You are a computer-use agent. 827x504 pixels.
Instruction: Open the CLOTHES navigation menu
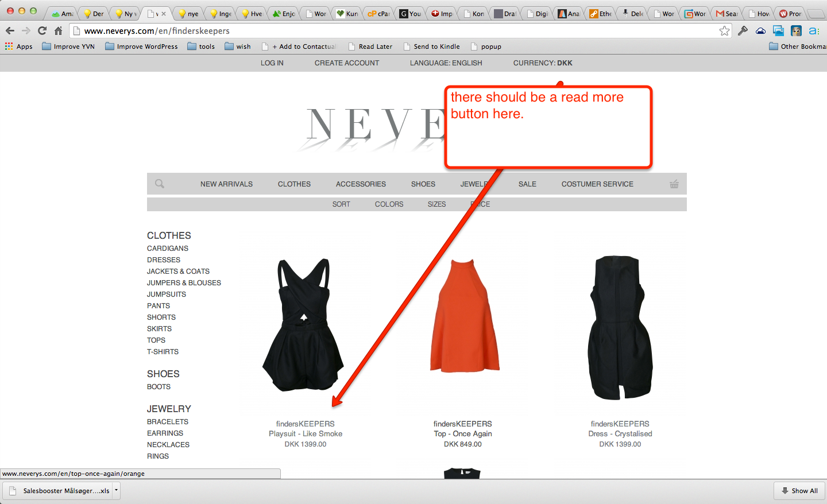click(x=294, y=184)
